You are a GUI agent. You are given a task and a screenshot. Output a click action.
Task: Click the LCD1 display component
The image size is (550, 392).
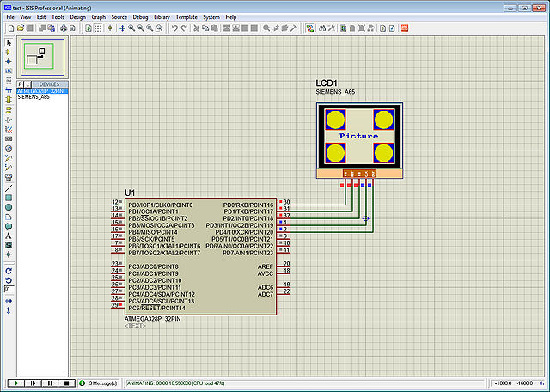pos(359,140)
